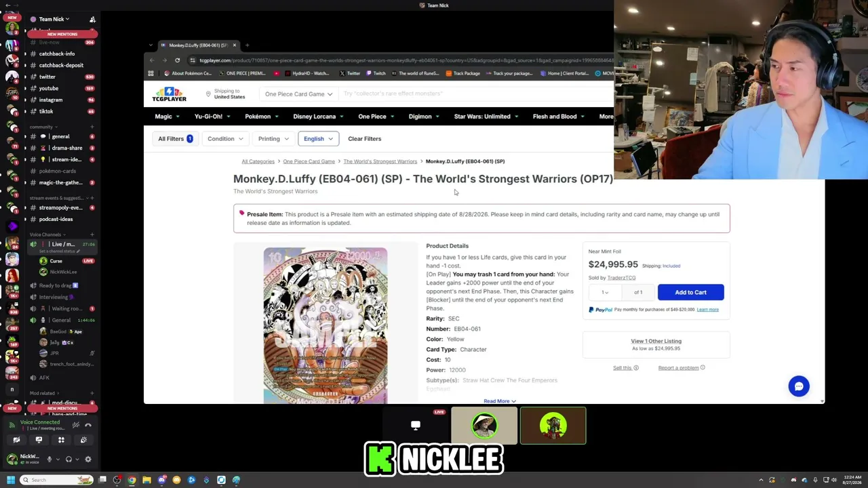Open the Team Nick server dropdown in Discord

[x=54, y=19]
